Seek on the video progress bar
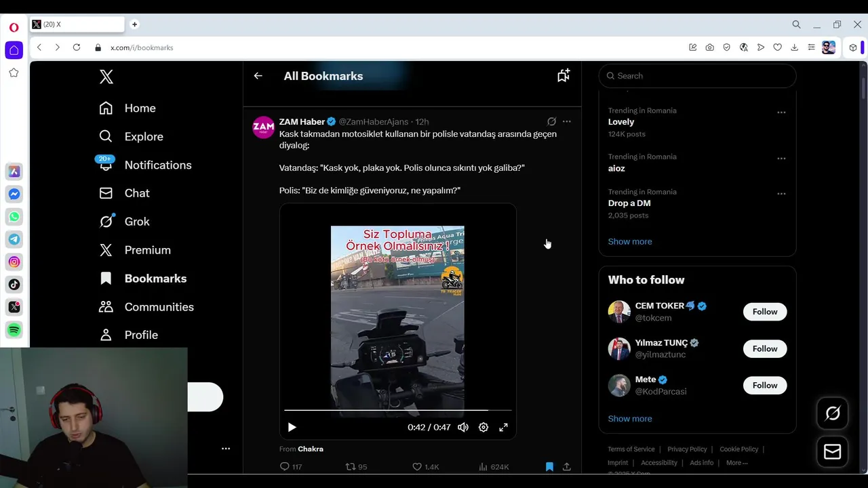Image resolution: width=868 pixels, height=488 pixels. coord(398,410)
